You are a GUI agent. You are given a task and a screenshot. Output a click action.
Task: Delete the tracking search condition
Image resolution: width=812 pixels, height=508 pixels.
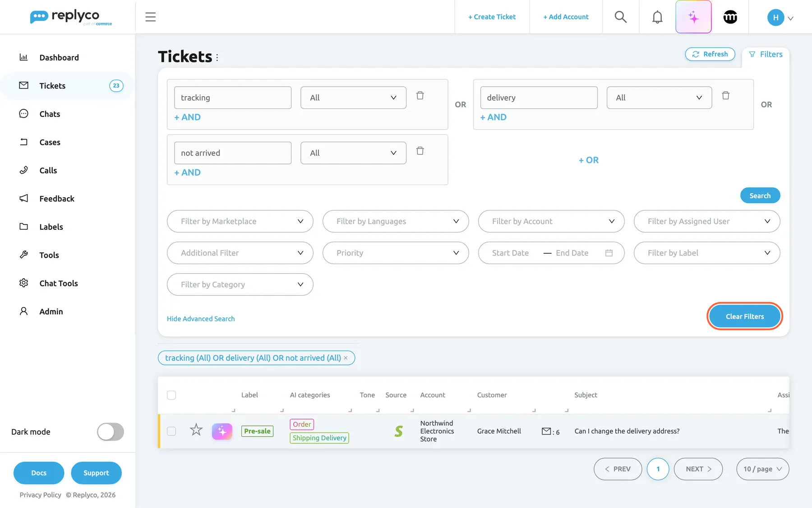[x=420, y=95]
